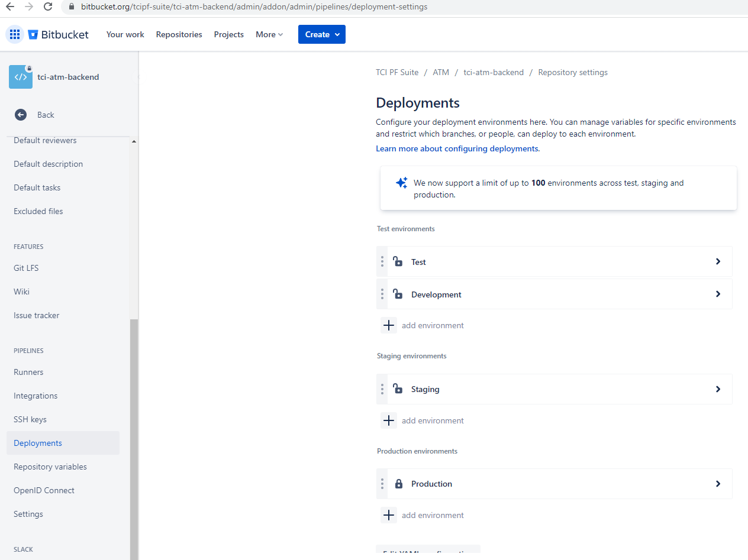Open Learn more about configuring deployments link

click(x=457, y=148)
